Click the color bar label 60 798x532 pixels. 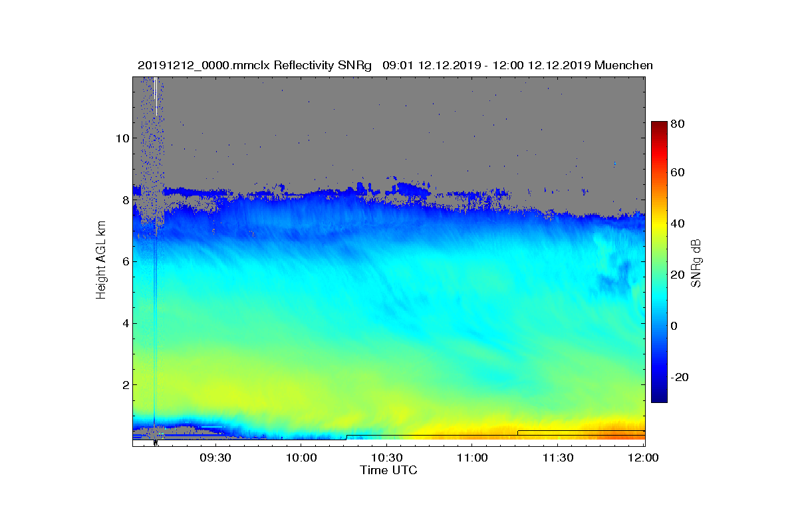[678, 173]
